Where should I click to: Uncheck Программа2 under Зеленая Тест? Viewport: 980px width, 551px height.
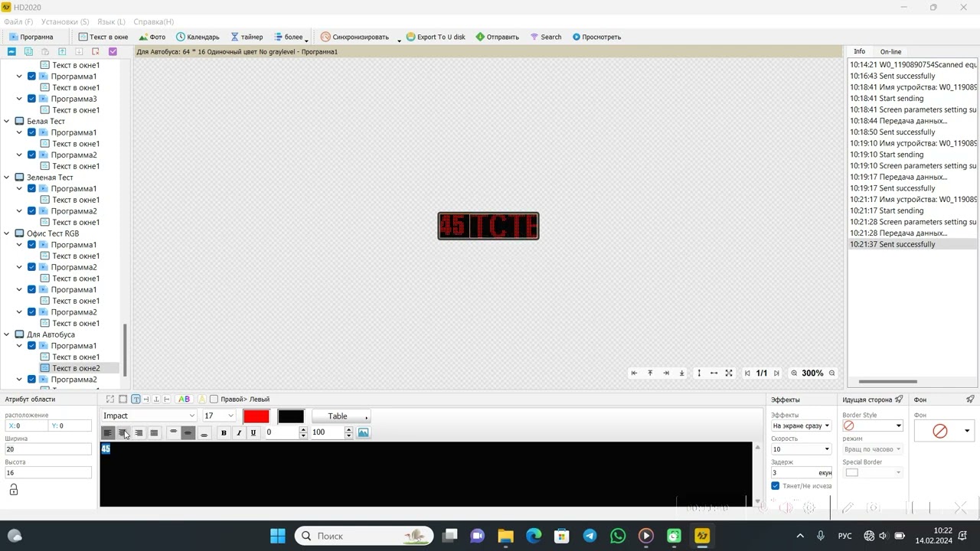pos(31,211)
